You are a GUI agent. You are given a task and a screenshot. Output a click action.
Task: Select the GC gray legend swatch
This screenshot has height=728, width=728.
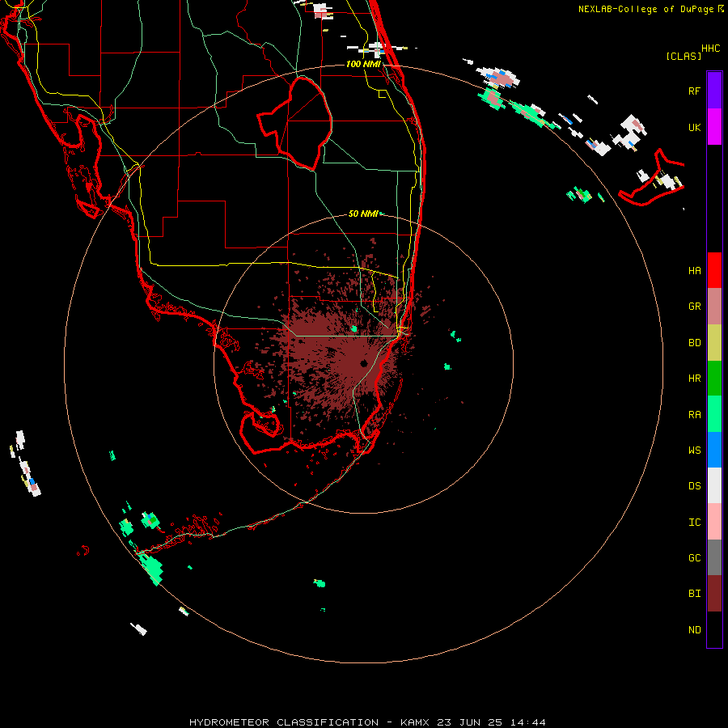pyautogui.click(x=714, y=557)
